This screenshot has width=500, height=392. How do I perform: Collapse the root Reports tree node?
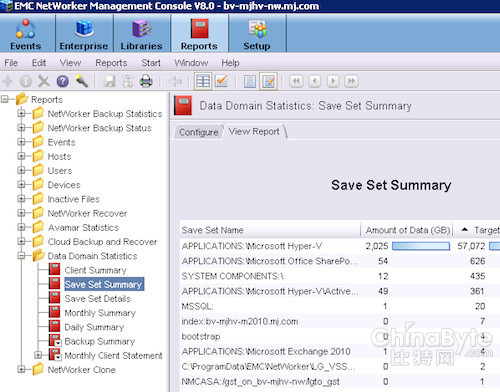click(x=5, y=99)
